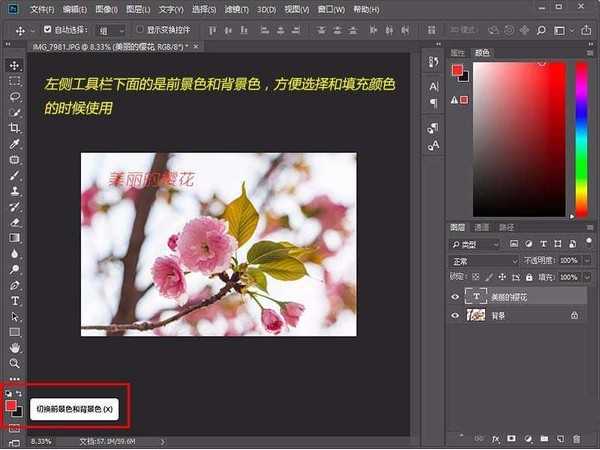This screenshot has width=600, height=450.
Task: Open the layer style fx menu icon
Action: (494, 438)
